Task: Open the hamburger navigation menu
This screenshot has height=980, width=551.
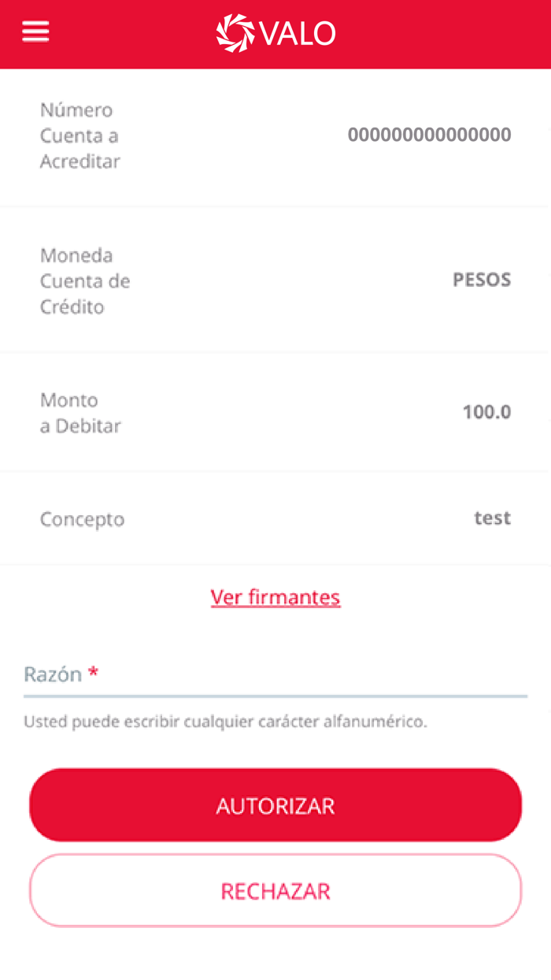Action: coord(35,32)
